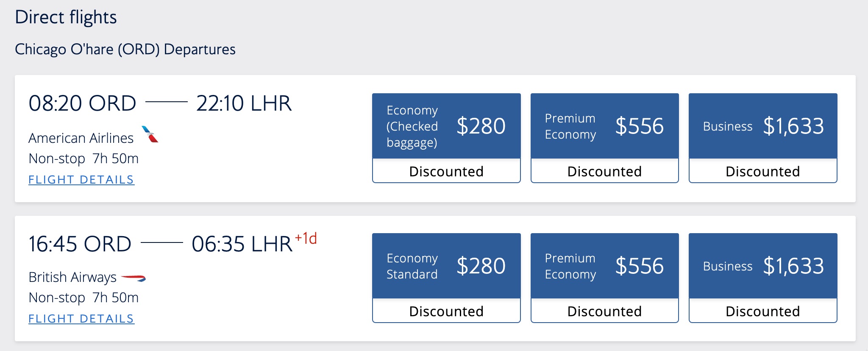Open FLIGHT DETAILS for the American Airlines flight
Image resolution: width=868 pixels, height=351 pixels.
pyautogui.click(x=81, y=179)
